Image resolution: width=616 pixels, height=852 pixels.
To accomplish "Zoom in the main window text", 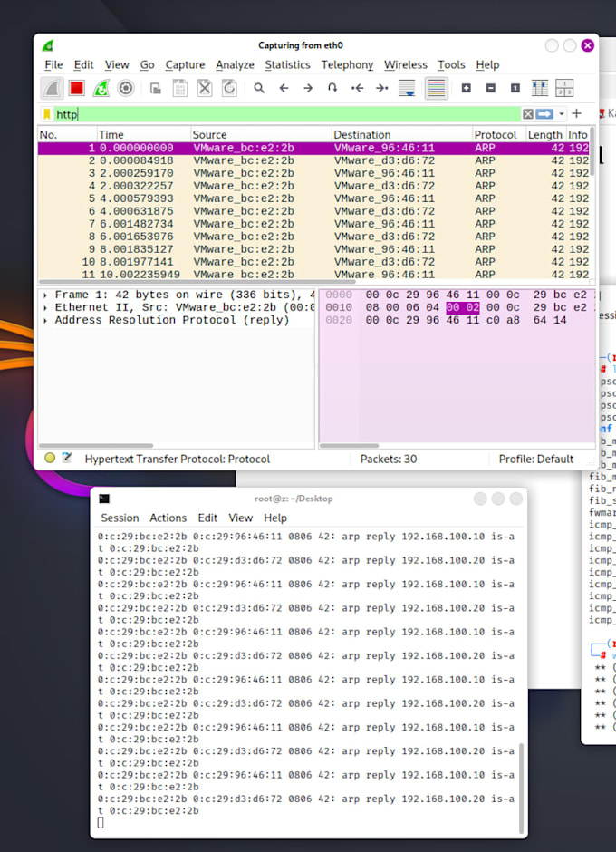I will [466, 88].
